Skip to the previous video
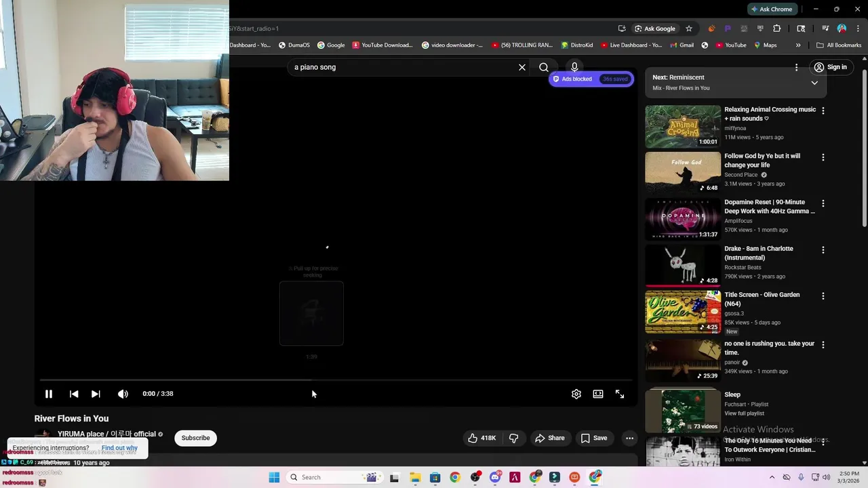This screenshot has height=488, width=868. pos(74,394)
